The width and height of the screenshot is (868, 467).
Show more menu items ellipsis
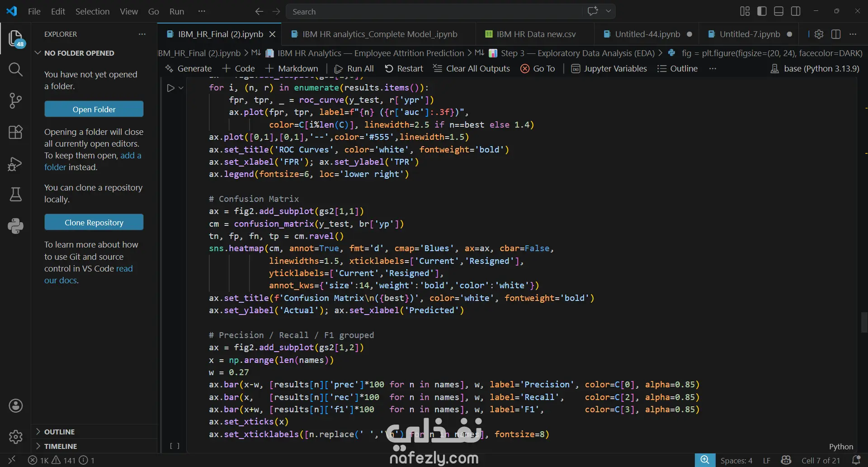[x=202, y=11]
